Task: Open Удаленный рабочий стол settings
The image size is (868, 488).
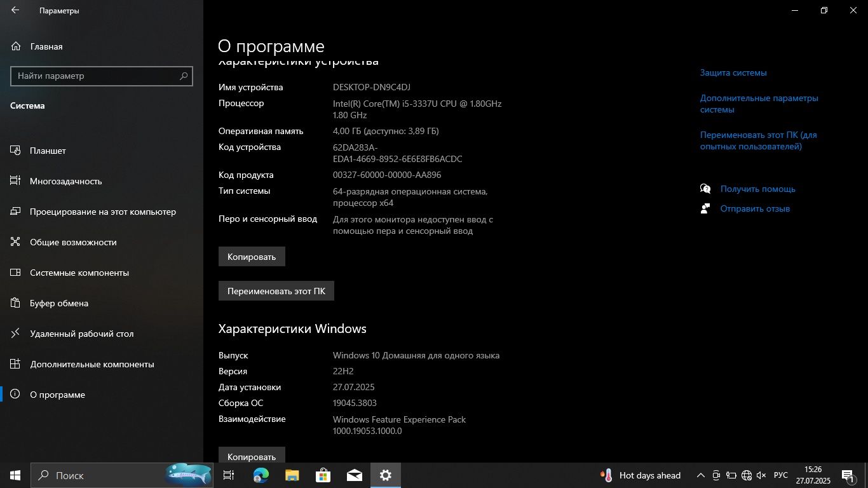Action: tap(102, 334)
